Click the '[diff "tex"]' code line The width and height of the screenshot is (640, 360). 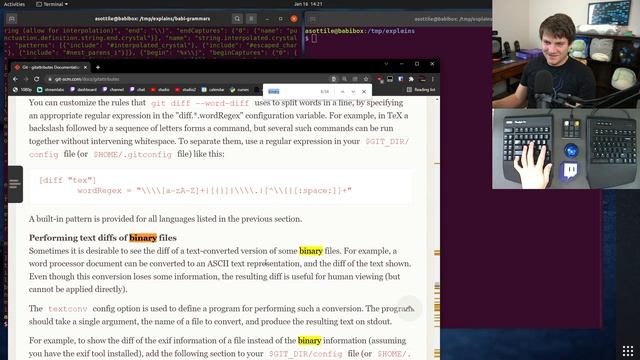[67, 180]
